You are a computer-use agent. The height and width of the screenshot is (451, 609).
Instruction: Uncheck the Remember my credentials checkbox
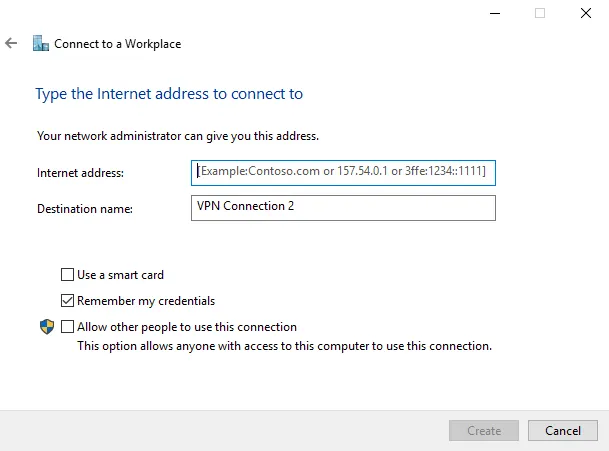[x=68, y=301]
